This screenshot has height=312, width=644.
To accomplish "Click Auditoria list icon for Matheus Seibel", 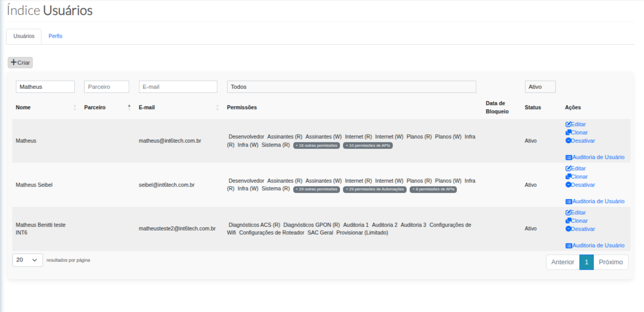I will [569, 201].
